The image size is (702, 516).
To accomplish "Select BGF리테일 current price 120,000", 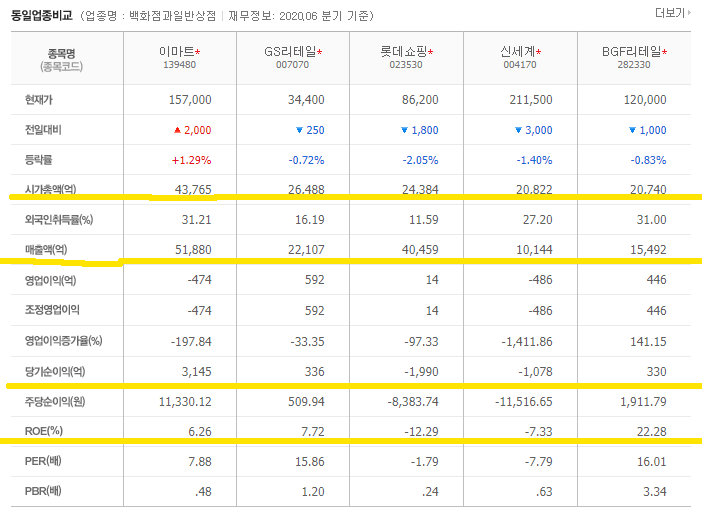I will click(x=645, y=100).
